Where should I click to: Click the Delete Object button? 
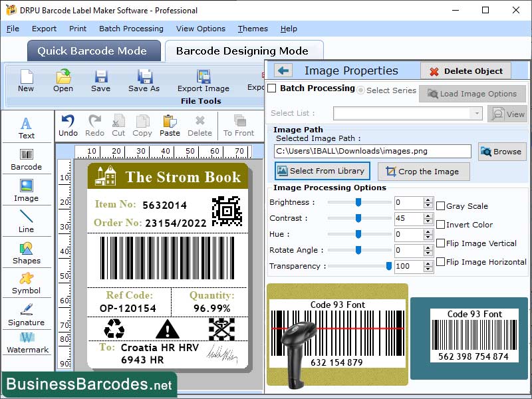coord(466,71)
